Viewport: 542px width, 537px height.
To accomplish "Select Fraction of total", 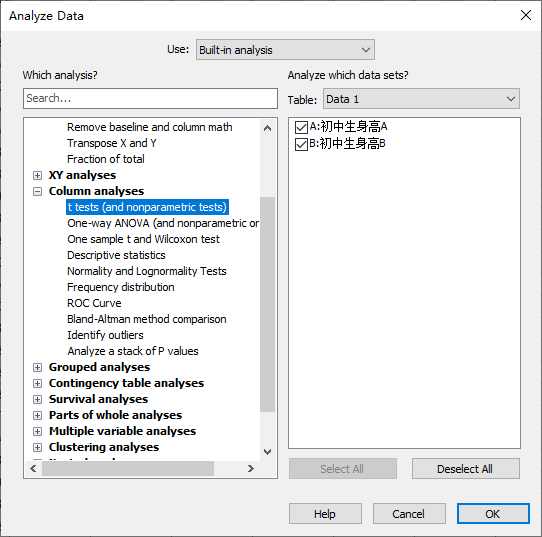I will pyautogui.click(x=106, y=159).
